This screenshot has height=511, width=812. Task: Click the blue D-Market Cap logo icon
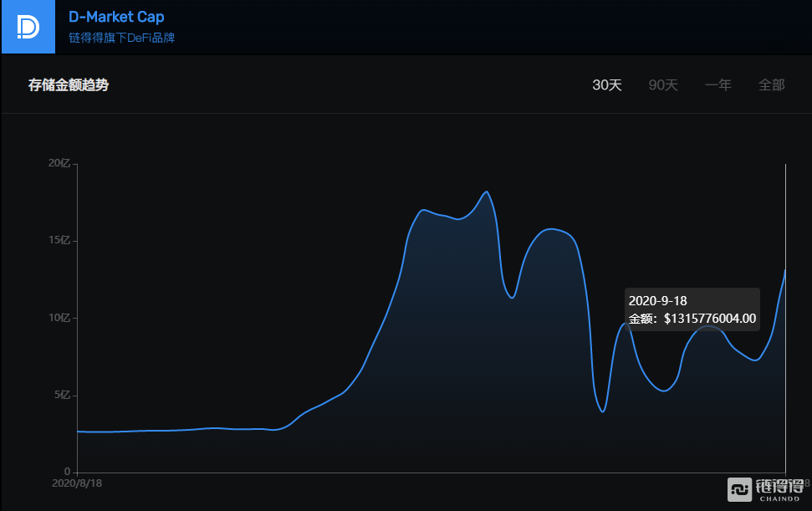28,27
